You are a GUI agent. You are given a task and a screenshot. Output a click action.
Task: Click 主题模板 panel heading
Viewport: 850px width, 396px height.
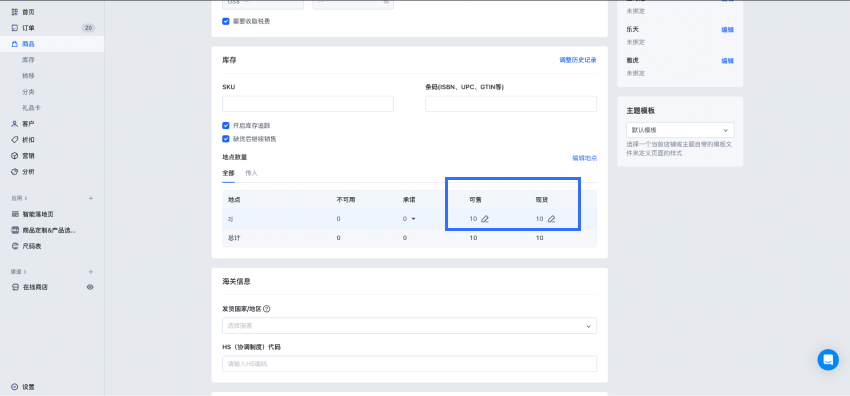click(641, 111)
